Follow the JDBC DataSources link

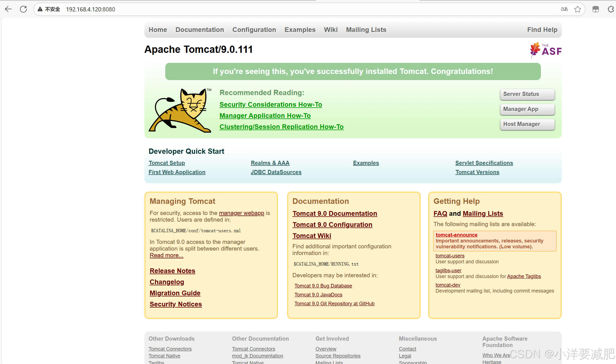tap(276, 172)
